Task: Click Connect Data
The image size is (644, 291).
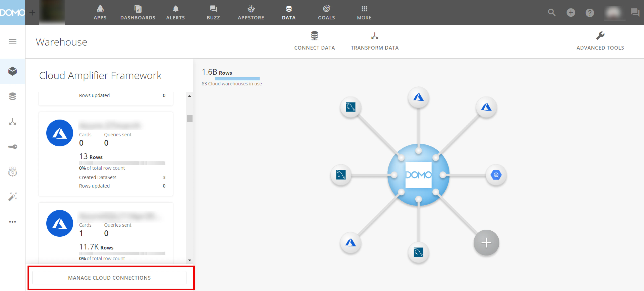Action: tap(314, 41)
